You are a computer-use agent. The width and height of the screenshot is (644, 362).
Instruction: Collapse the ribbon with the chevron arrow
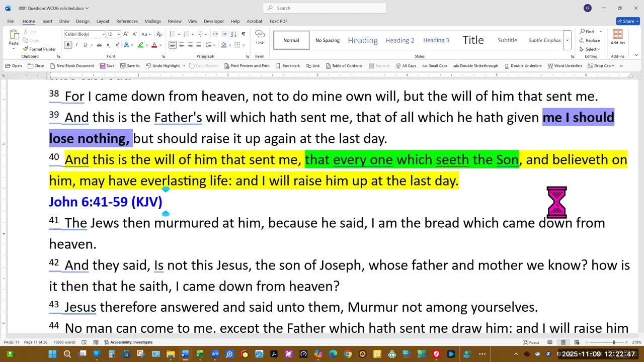point(636,56)
